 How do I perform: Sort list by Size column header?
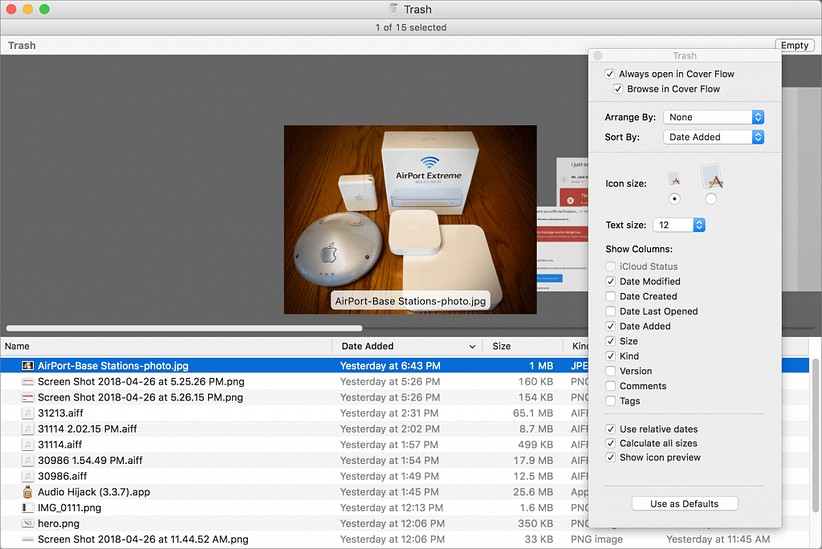point(523,346)
